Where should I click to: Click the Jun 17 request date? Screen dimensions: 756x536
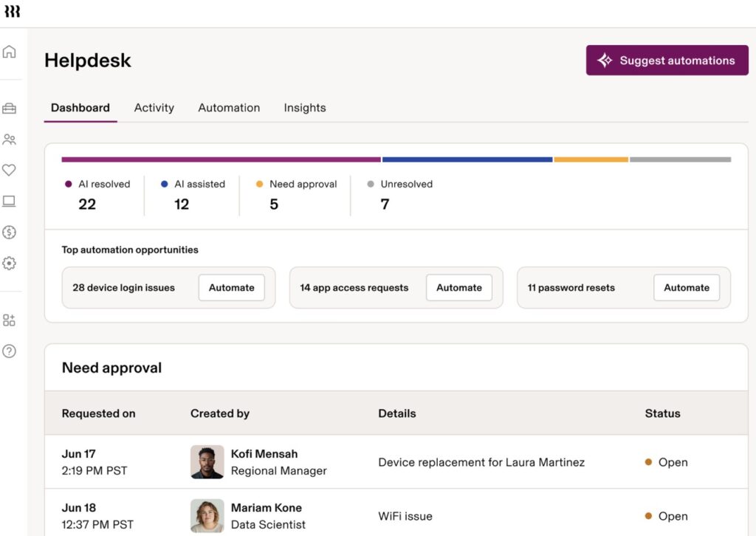[78, 454]
